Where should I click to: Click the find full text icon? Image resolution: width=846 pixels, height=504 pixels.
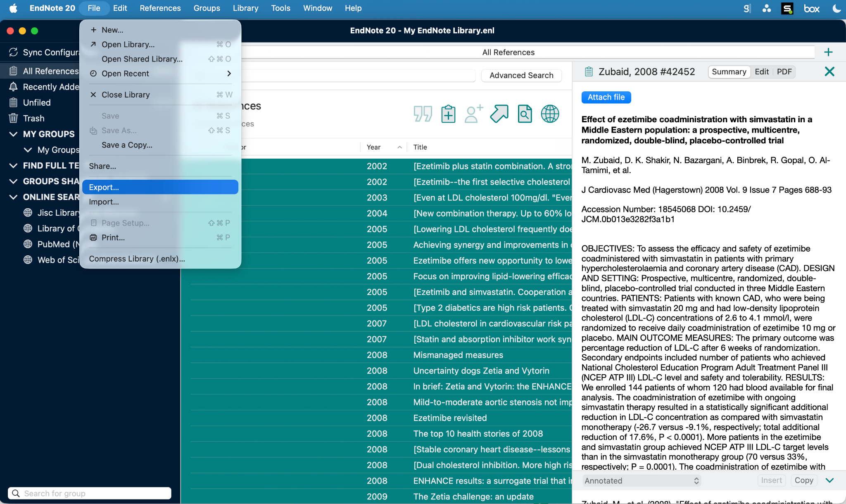tap(525, 114)
